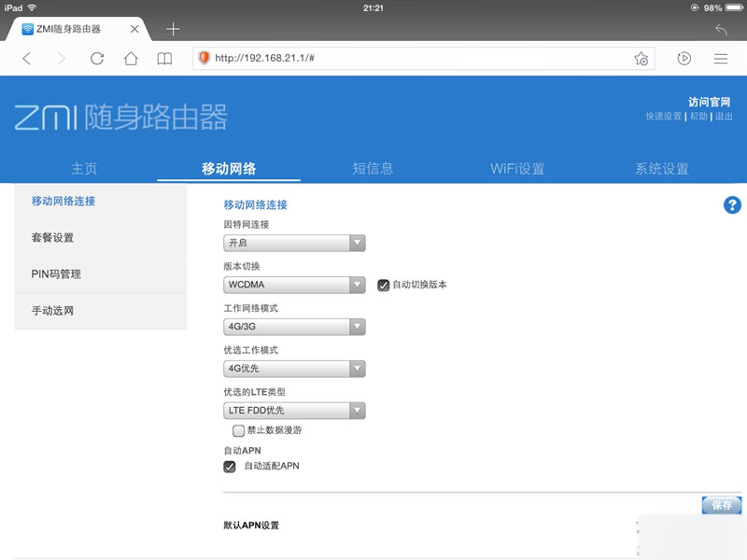Switch to the WiFi设置 tab
Image resolution: width=747 pixels, height=560 pixels.
tap(518, 167)
